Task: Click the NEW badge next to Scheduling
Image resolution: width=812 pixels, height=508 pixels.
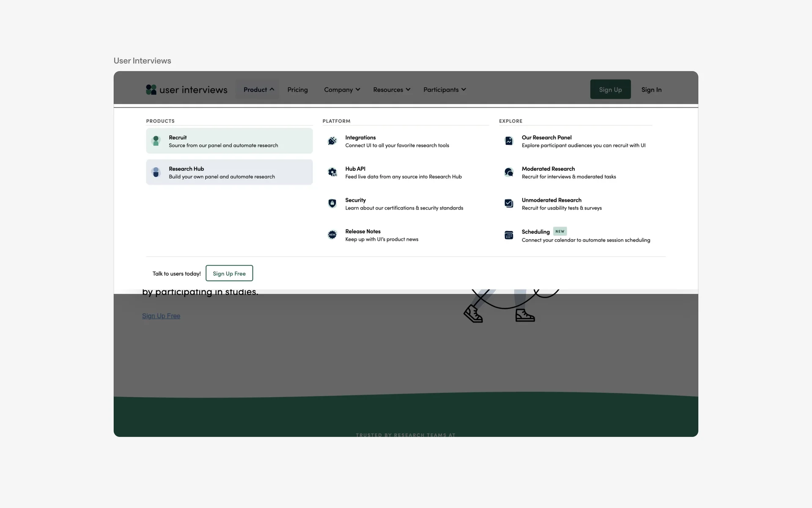Action: pos(560,231)
